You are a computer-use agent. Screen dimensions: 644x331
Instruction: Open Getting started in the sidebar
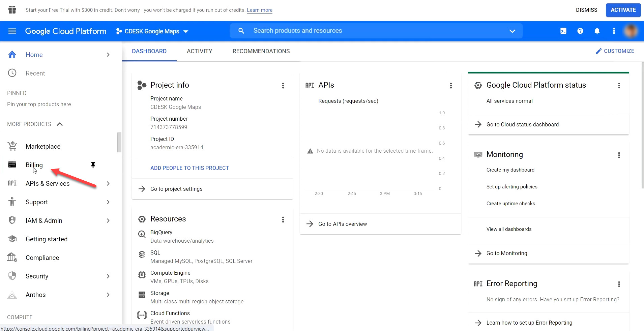47,239
